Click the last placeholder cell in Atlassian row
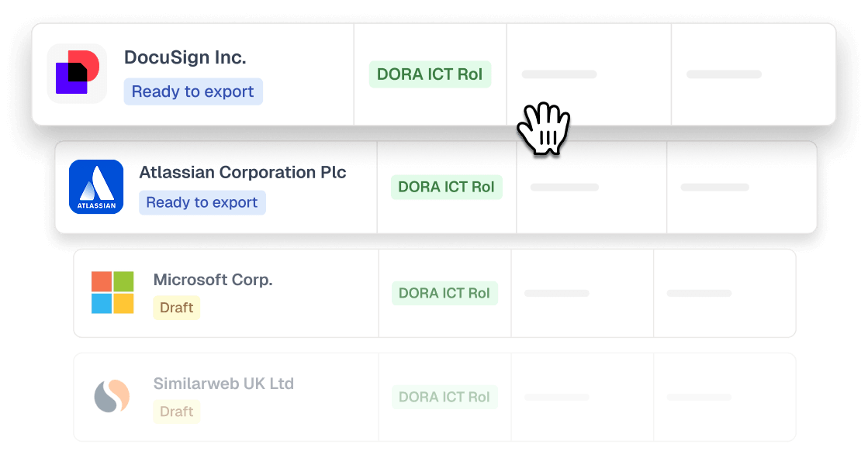Screen dimensions: 868x465 coord(714,187)
